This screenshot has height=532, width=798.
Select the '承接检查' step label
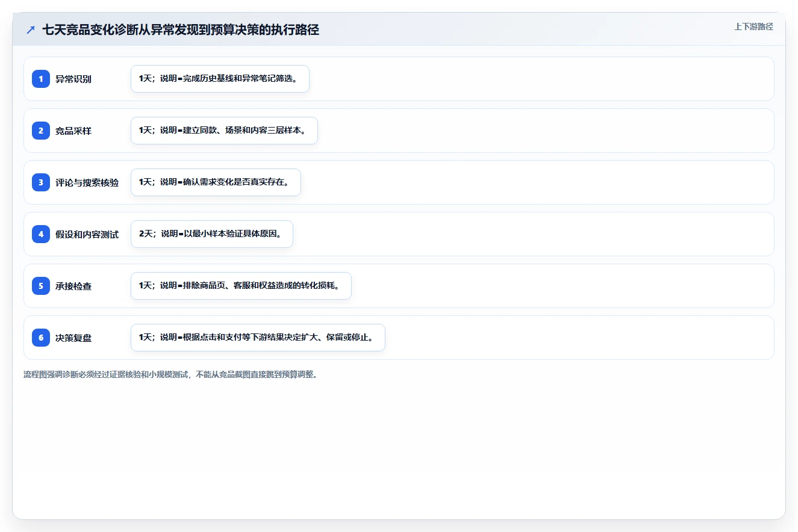tap(73, 286)
